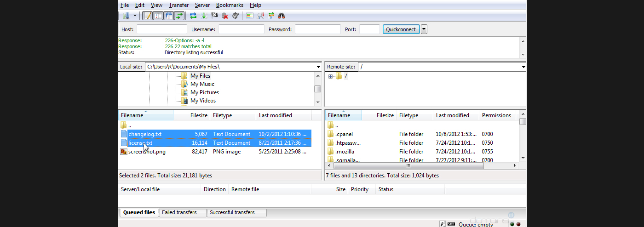This screenshot has height=227, width=644.
Task: Click the local parent directory (..) entry
Action: (126, 125)
